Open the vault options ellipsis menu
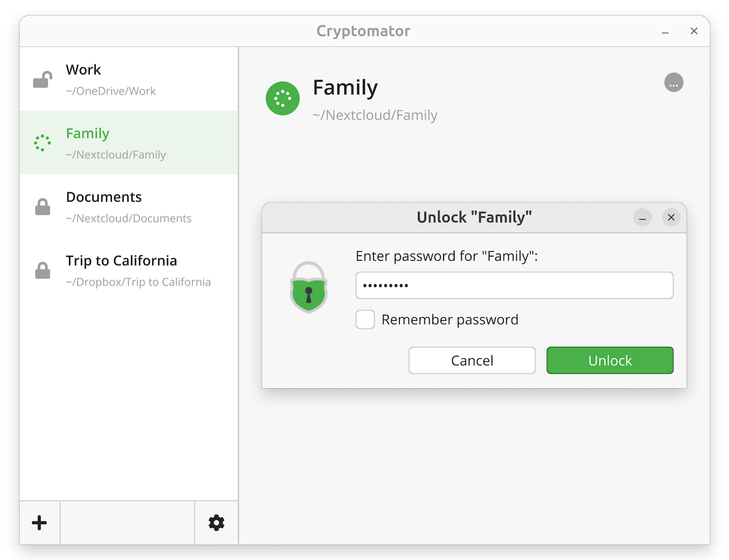The width and height of the screenshot is (729, 560). (x=674, y=83)
